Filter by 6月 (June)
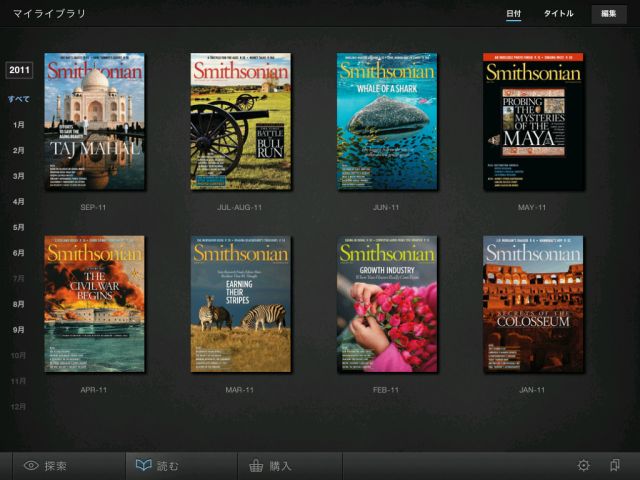The width and height of the screenshot is (640, 480). (18, 253)
